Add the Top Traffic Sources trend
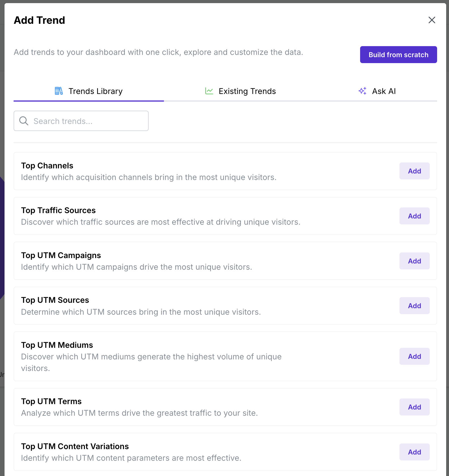Screen dimensions: 449x476 pyautogui.click(x=414, y=216)
